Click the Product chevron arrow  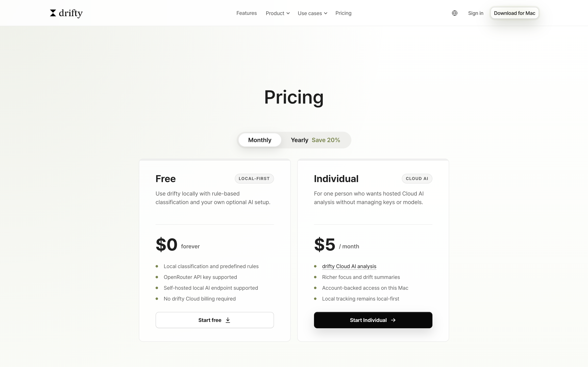click(x=288, y=13)
